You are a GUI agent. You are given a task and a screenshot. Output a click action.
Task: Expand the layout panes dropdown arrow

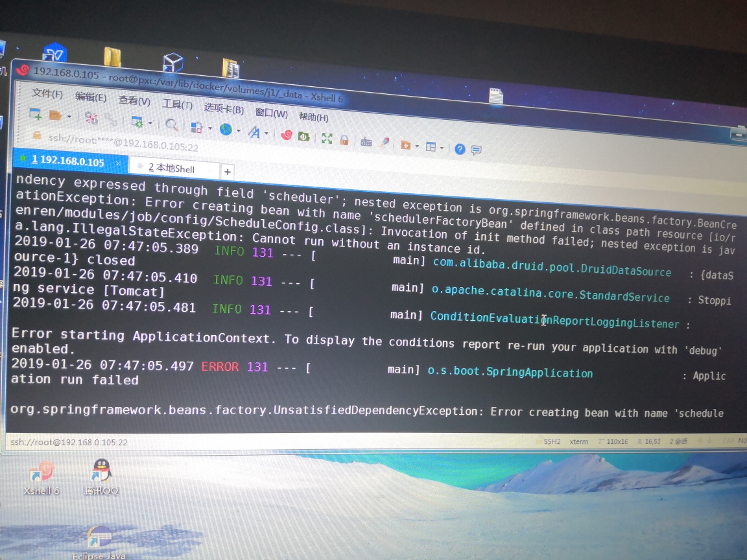click(x=442, y=148)
